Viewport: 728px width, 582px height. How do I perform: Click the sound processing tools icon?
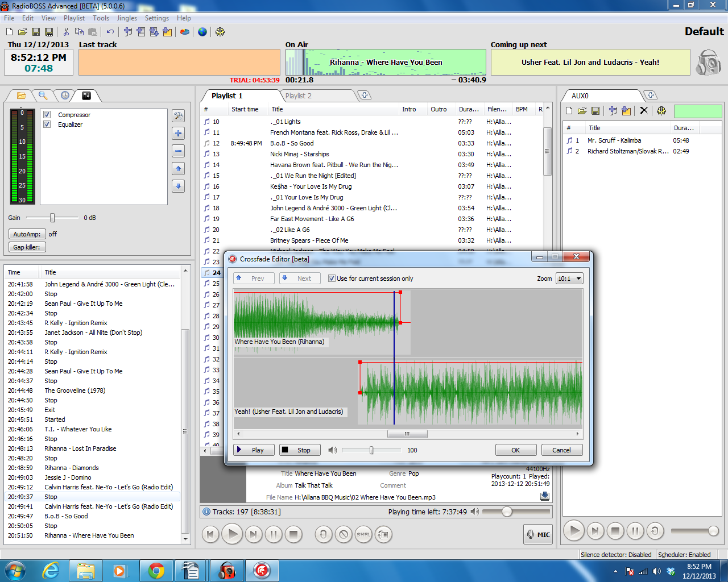178,116
